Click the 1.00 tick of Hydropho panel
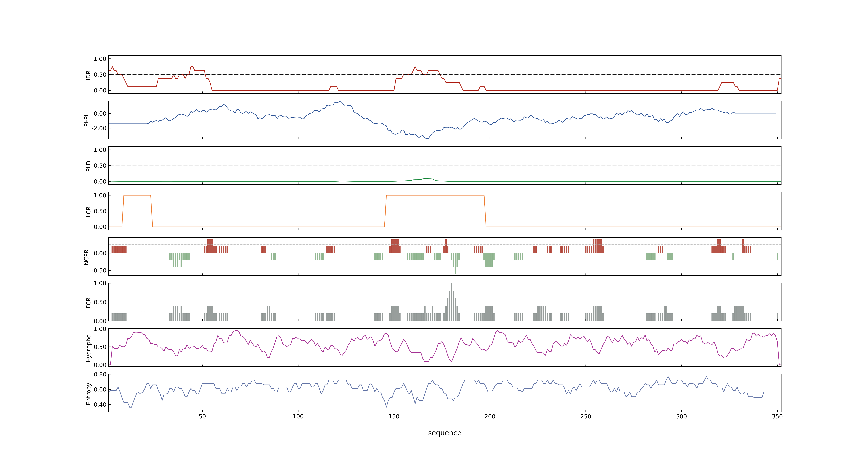Image resolution: width=868 pixels, height=463 pixels. coord(100,329)
